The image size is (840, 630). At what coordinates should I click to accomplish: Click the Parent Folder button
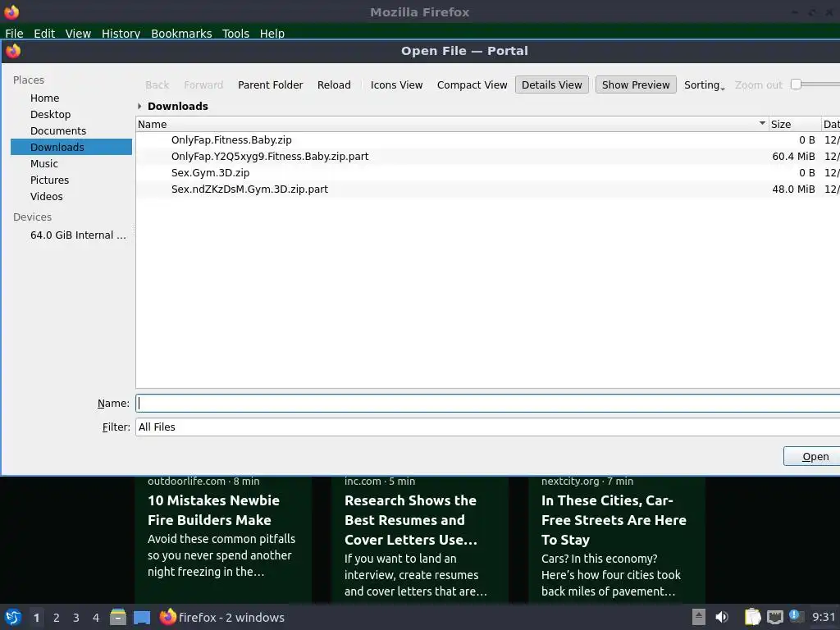(x=271, y=84)
